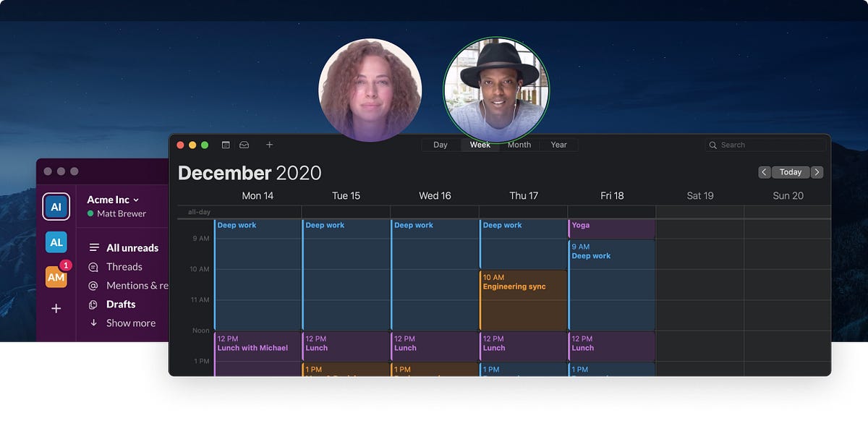Switch to the Year view tab
868x434 pixels.
coord(558,145)
